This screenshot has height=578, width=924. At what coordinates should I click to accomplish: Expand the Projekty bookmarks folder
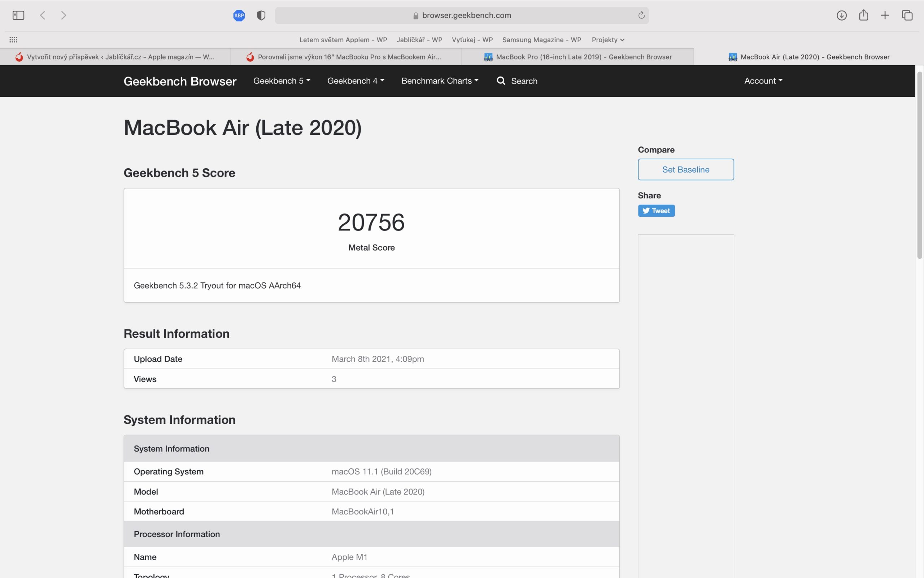tap(608, 40)
